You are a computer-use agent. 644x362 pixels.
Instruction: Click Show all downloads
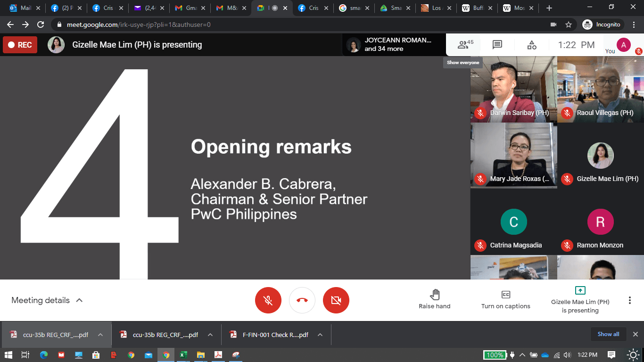[x=608, y=334]
